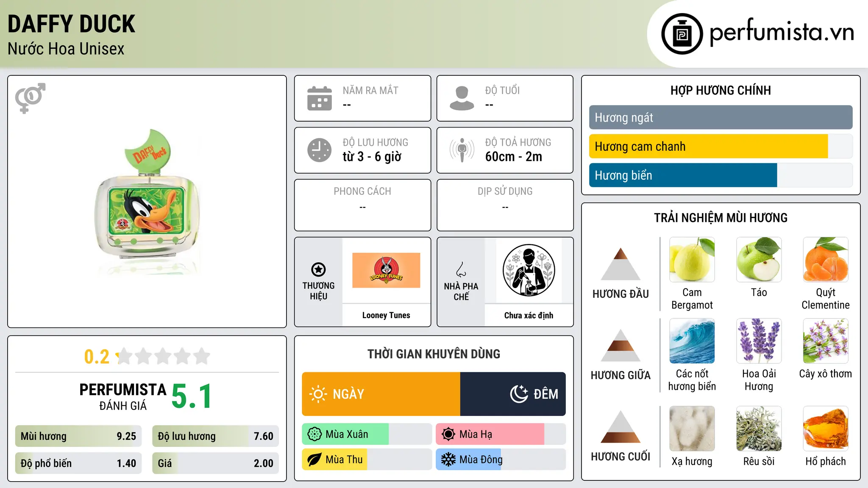The width and height of the screenshot is (868, 488).
Task: Click the Hương đầu pyramid icon
Action: pyautogui.click(x=620, y=264)
